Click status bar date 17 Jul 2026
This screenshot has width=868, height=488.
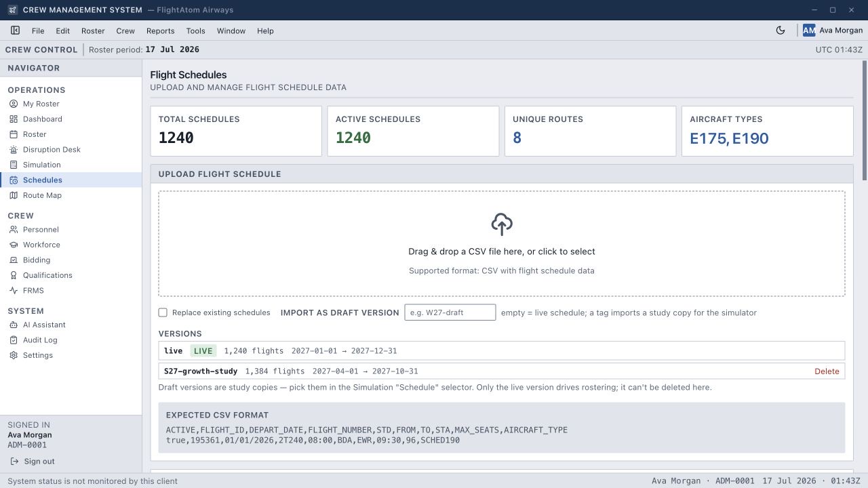pyautogui.click(x=789, y=481)
